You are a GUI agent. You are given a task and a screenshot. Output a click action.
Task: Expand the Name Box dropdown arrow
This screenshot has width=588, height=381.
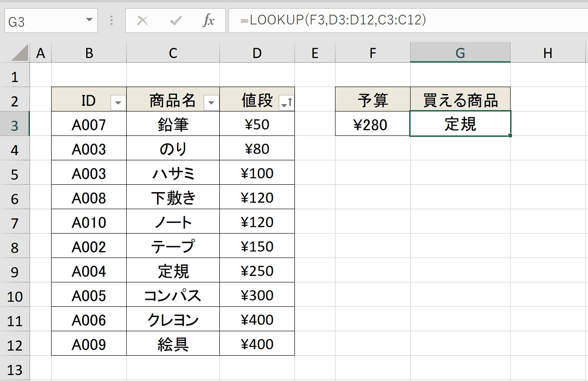pyautogui.click(x=89, y=21)
